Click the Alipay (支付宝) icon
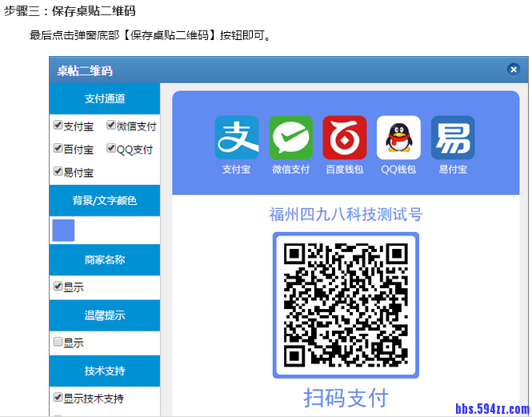The image size is (532, 417). (237, 138)
